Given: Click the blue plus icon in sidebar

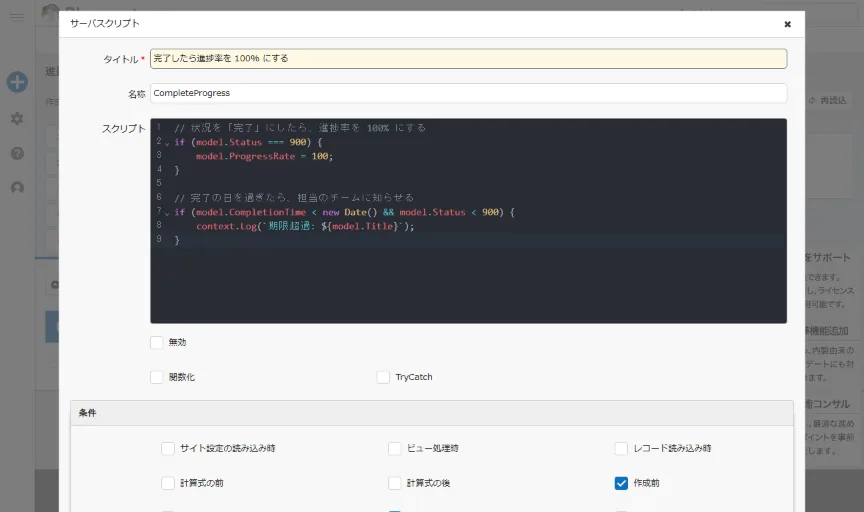Looking at the screenshot, I should [17, 82].
